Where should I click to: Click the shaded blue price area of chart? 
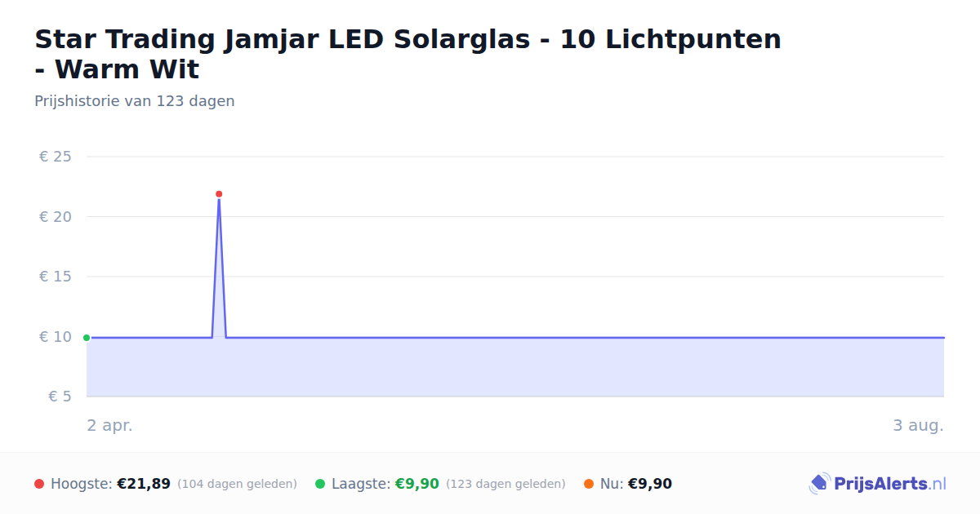(515, 367)
